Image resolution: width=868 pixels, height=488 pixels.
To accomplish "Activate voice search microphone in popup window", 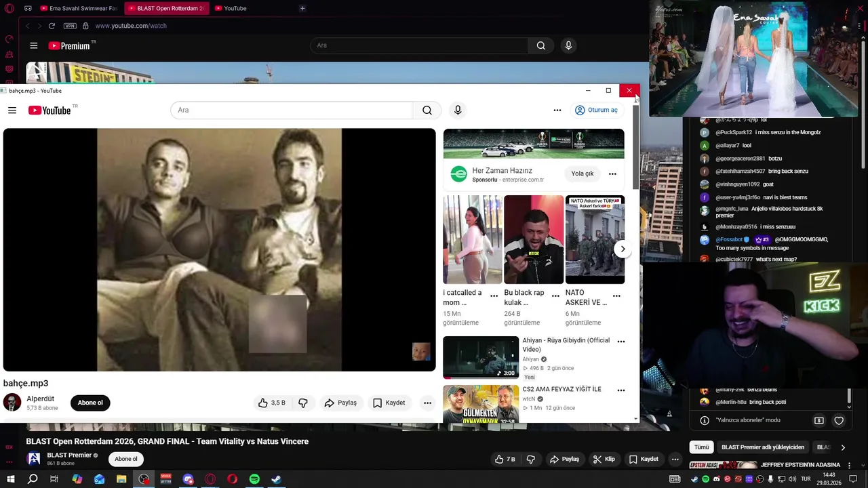I will click(458, 110).
